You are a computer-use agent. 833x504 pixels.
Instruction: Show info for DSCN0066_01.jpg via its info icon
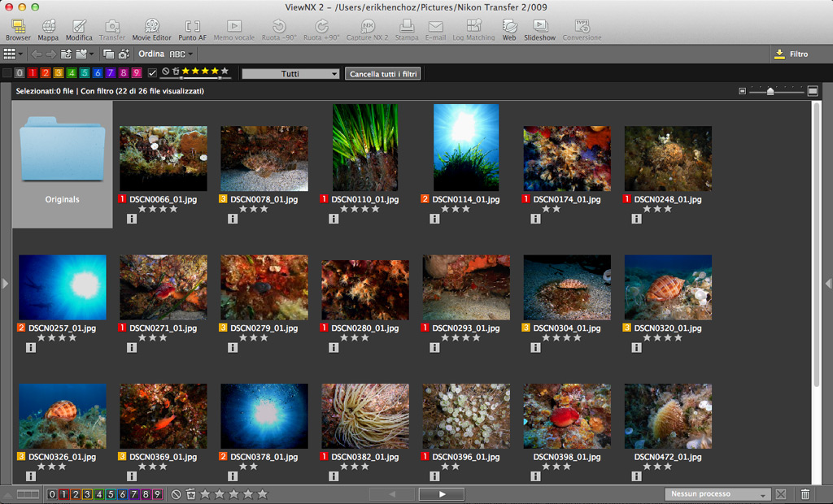pyautogui.click(x=132, y=219)
